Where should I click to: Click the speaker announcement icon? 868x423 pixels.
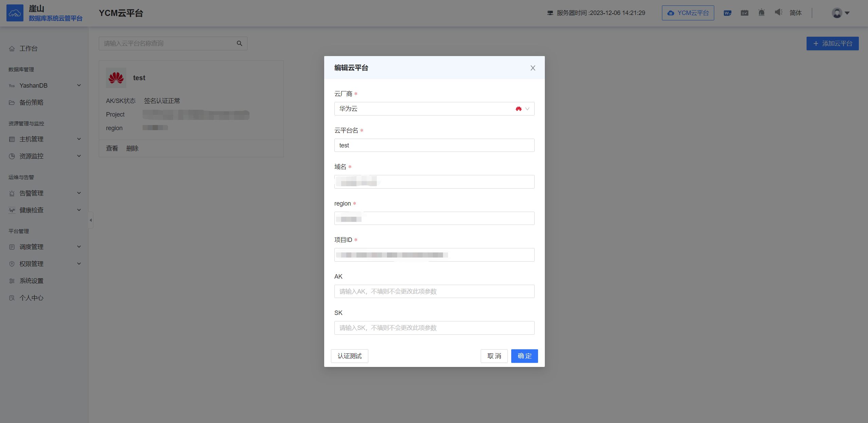(x=778, y=13)
